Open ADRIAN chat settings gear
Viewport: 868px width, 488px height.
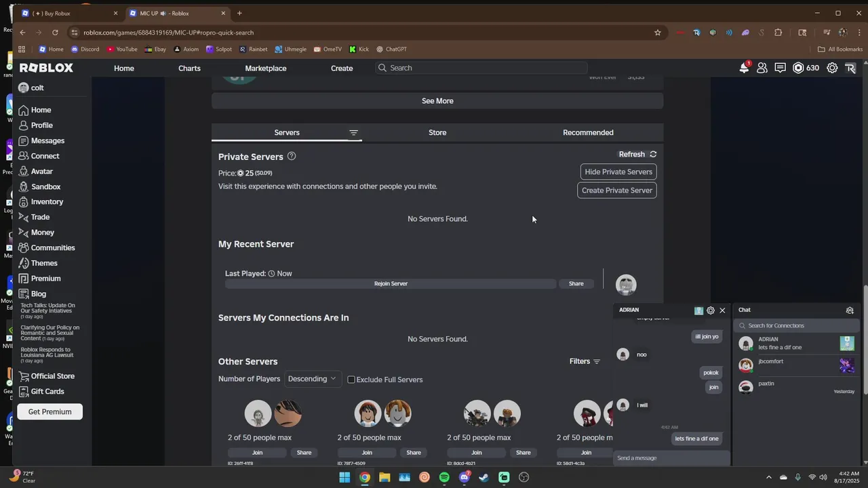click(x=711, y=310)
